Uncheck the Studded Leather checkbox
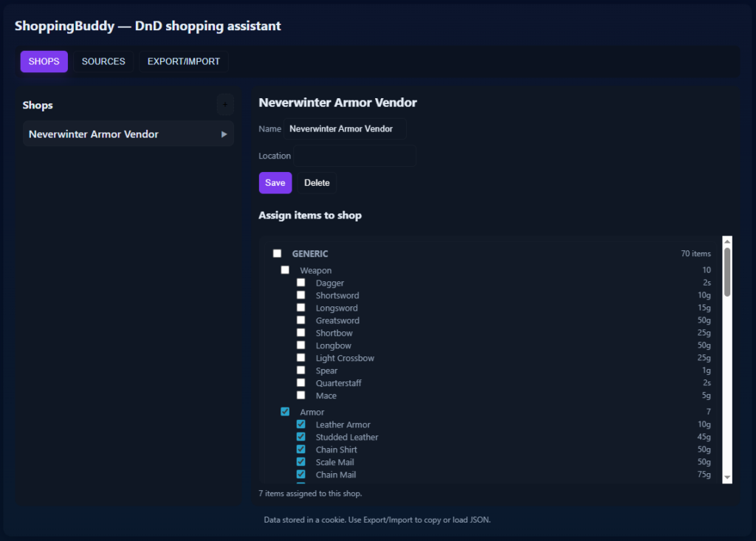 tap(300, 437)
